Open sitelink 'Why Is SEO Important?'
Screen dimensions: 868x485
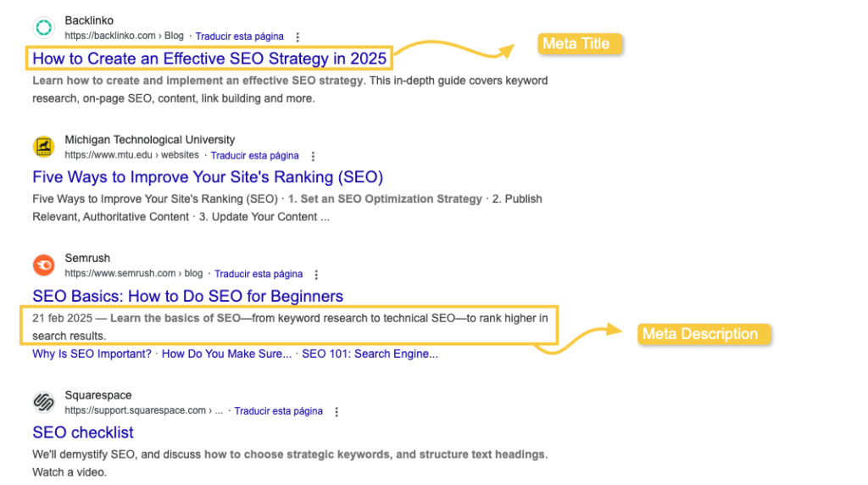(92, 354)
